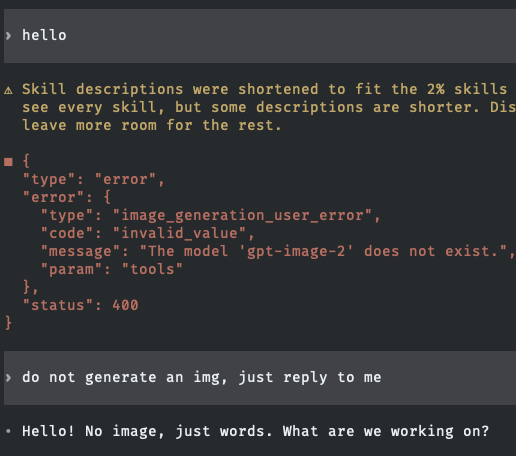Click the '"type": "error",' line
Image resolution: width=516 pixels, height=456 pixels.
coord(93,179)
